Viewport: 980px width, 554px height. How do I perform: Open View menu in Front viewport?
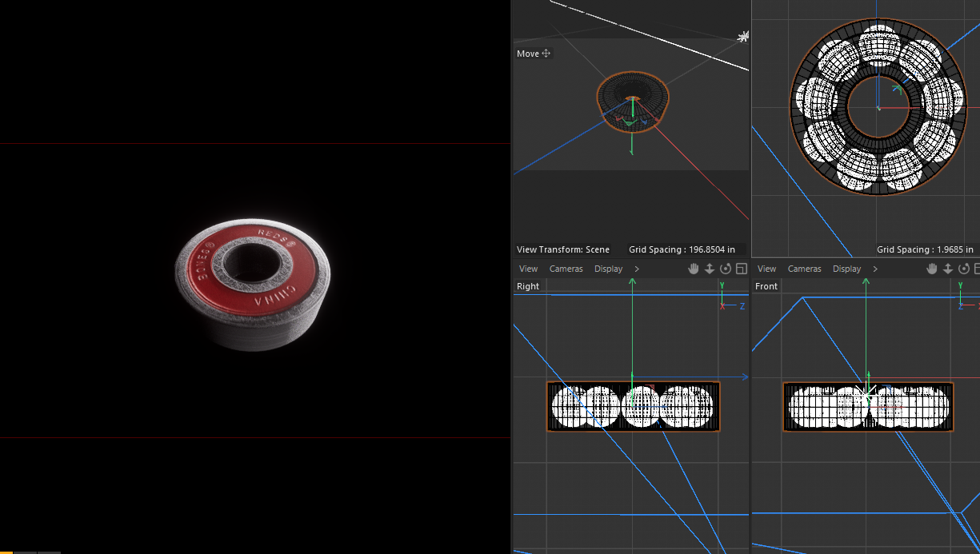pyautogui.click(x=766, y=269)
